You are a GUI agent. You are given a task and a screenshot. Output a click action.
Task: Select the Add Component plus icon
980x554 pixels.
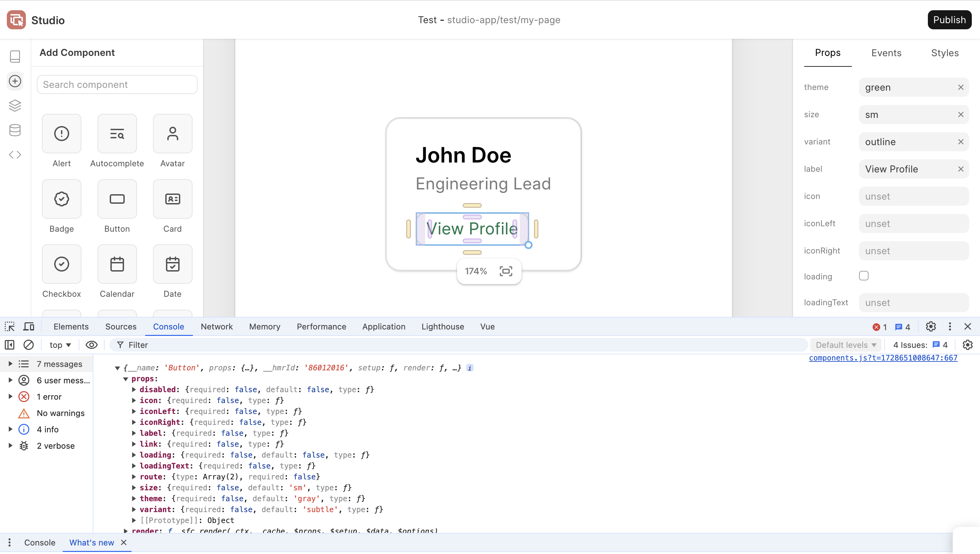pyautogui.click(x=15, y=81)
